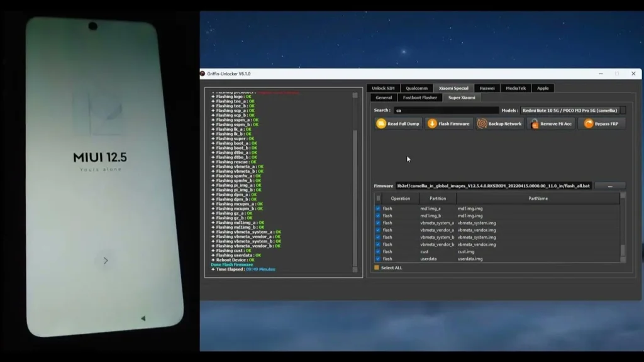Click the Remove Mi Acc lock icon
The width and height of the screenshot is (644, 362).
[x=535, y=124]
